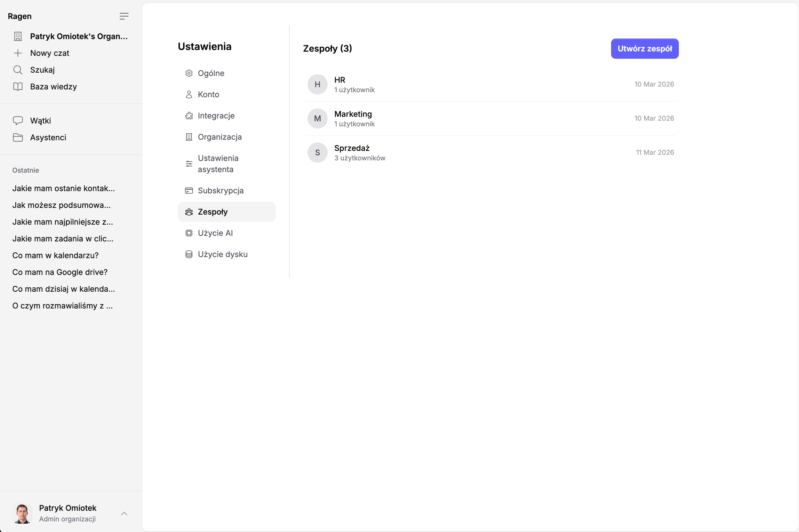Click the Utwórz zespół button
This screenshot has width=799, height=532.
pyautogui.click(x=644, y=49)
